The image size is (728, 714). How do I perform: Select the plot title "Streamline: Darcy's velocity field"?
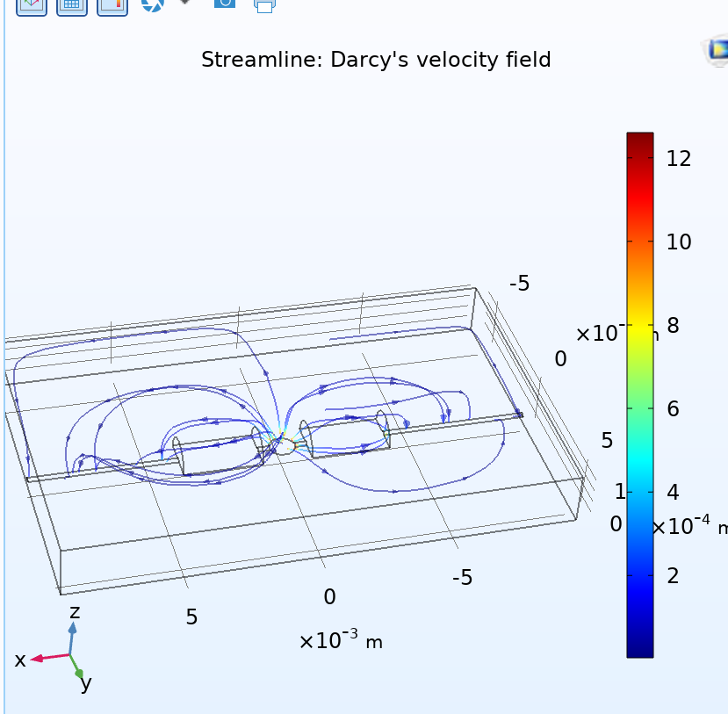point(376,60)
